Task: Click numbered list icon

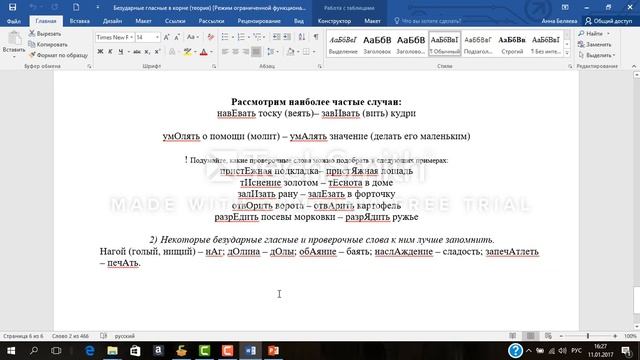Action: tap(241, 37)
